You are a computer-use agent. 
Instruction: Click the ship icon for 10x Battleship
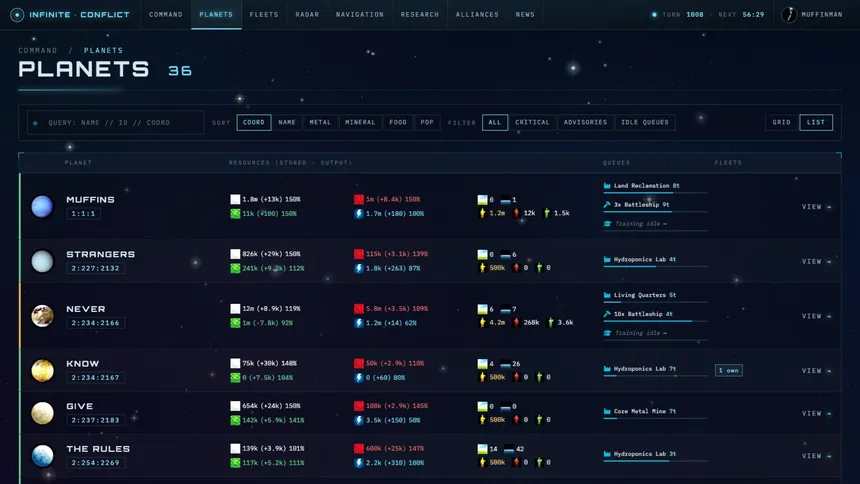607,314
